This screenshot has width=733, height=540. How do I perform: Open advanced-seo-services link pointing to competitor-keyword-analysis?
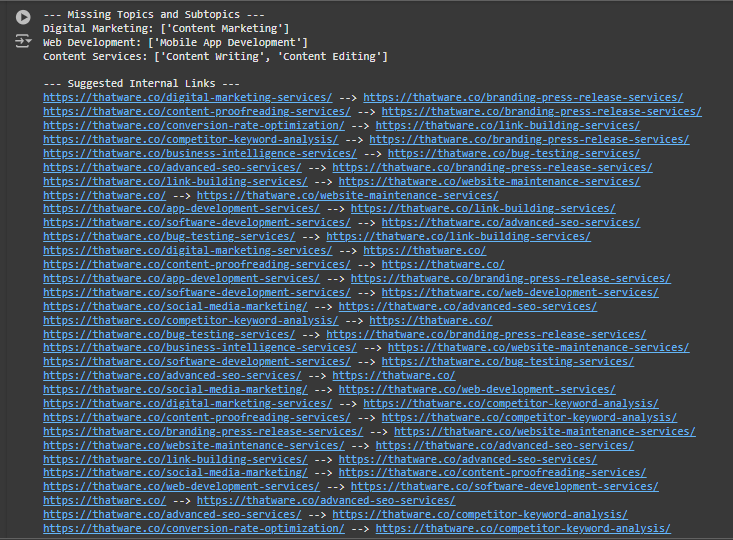pos(172,515)
